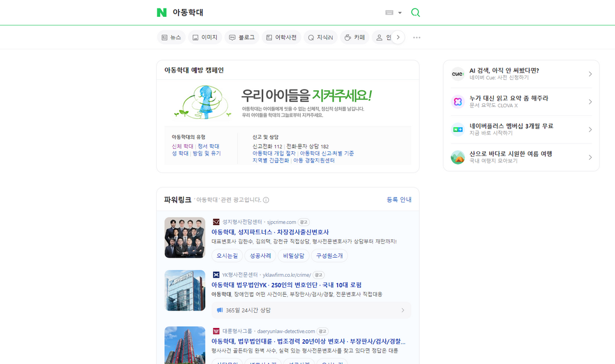The width and height of the screenshot is (615, 364).
Task: Click the 성지형사전담센터 favicon
Action: [x=216, y=222]
